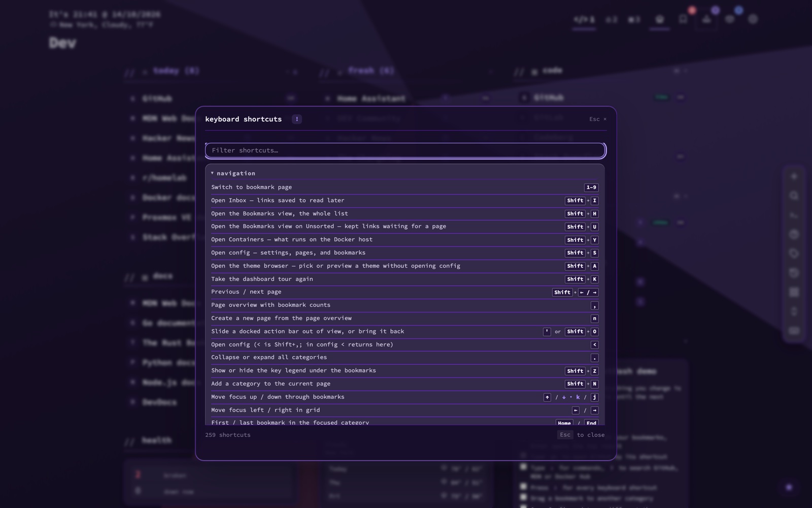Click the < key badge for Open config
Screen dimensions: 812x508
(x=595, y=345)
